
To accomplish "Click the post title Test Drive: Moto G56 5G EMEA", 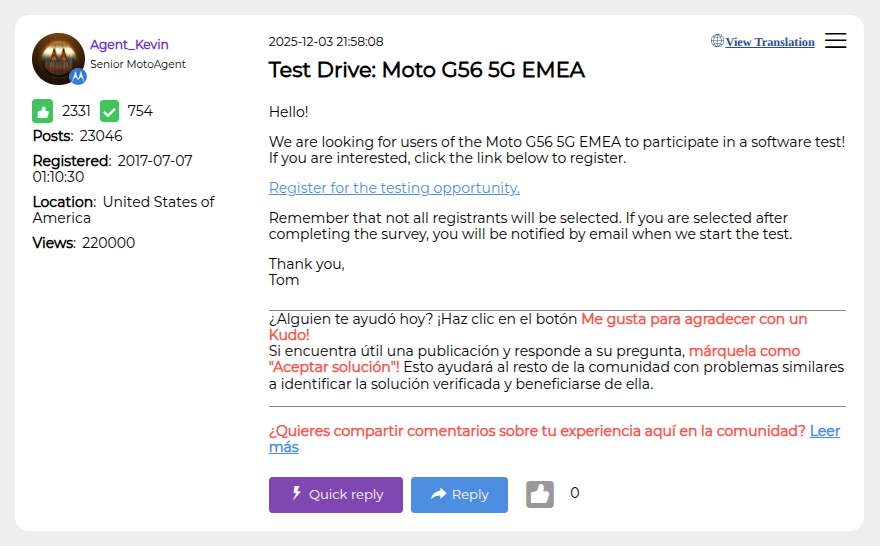I will click(426, 70).
